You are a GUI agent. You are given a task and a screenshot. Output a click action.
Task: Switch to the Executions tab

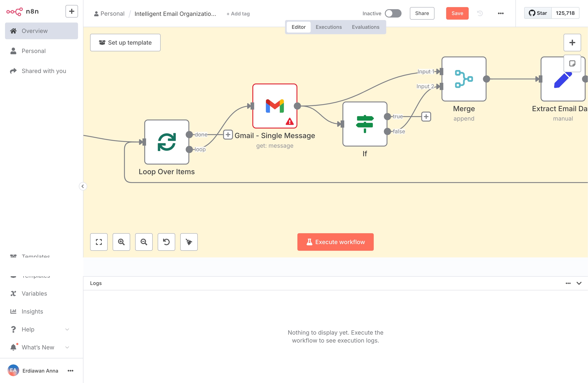pyautogui.click(x=329, y=27)
